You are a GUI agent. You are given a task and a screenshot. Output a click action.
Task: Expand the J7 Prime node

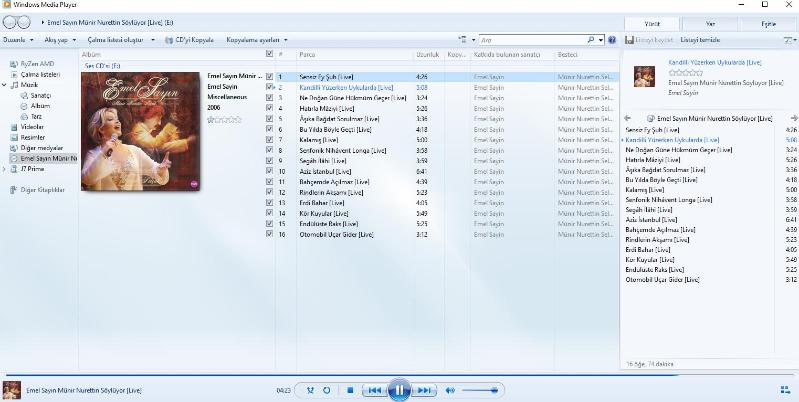pos(5,169)
